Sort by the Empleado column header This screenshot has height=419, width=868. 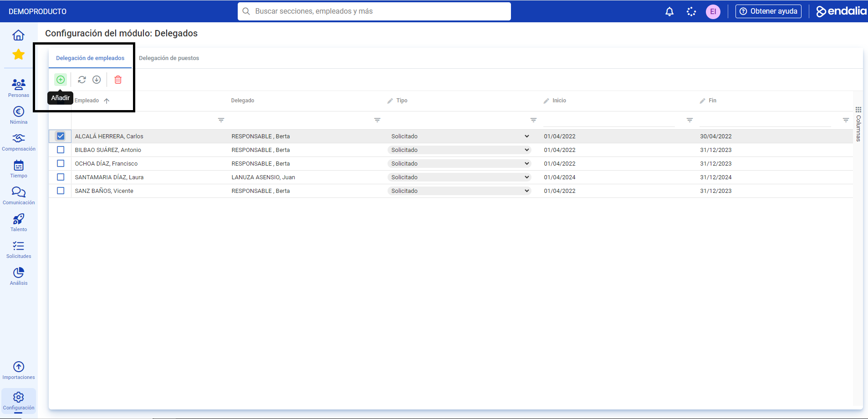[x=87, y=101]
